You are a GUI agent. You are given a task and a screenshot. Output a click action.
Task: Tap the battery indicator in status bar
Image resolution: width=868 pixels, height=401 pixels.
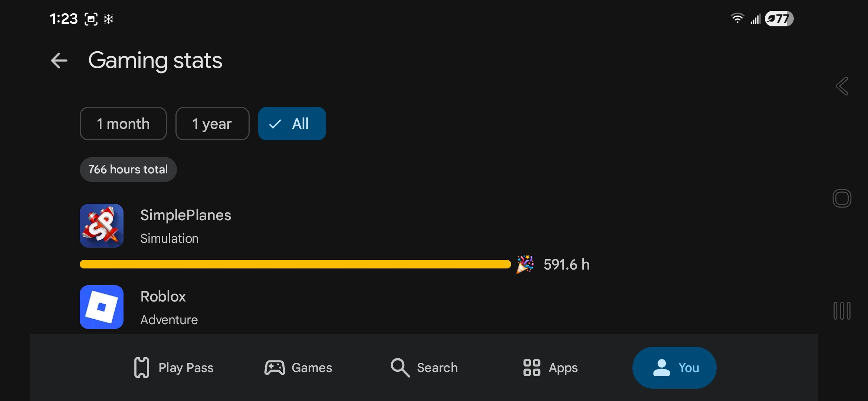click(x=779, y=19)
